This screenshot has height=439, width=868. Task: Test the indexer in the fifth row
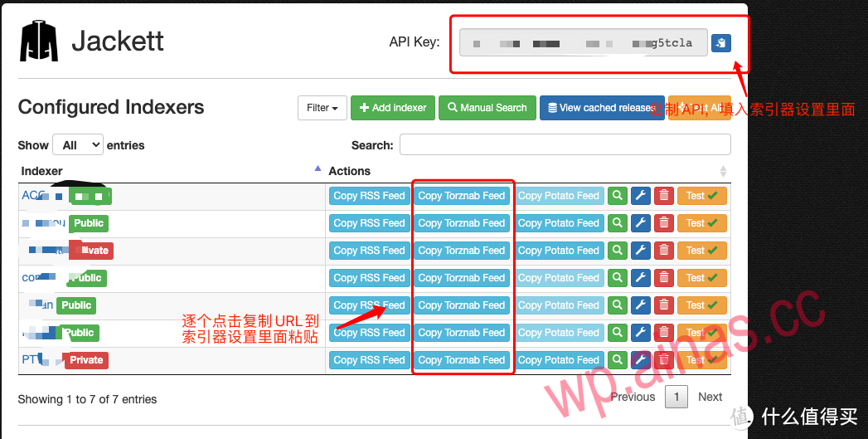coord(702,305)
